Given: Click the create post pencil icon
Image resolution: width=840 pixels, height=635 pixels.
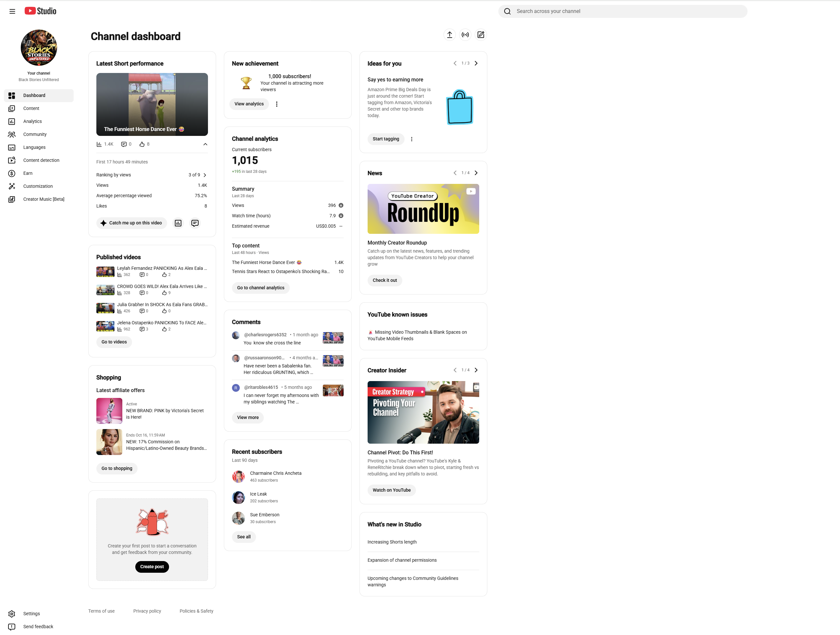Looking at the screenshot, I should coord(481,35).
